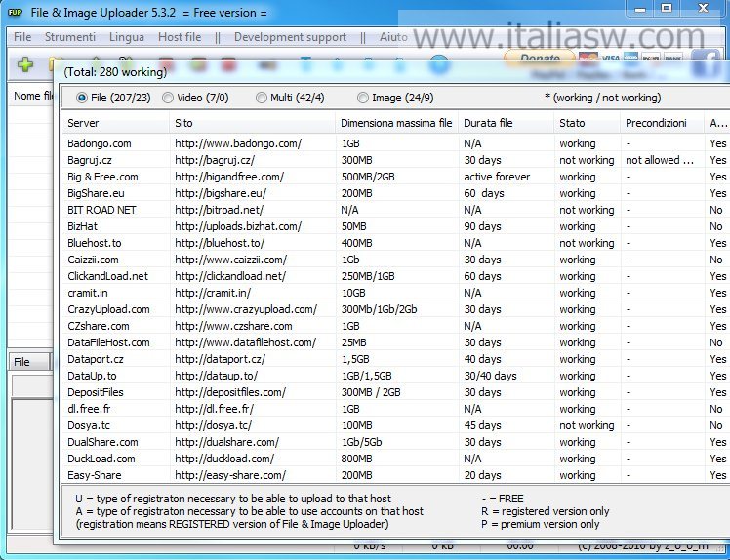This screenshot has height=560, width=730.
Task: Click the 10GB size cell
Action: click(353, 293)
